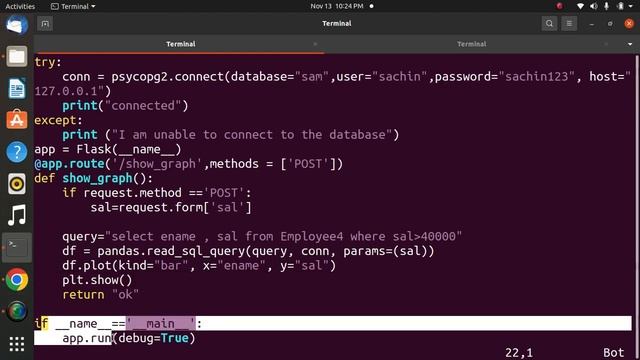Open the Terminal app menu dropdown

pos(73,6)
